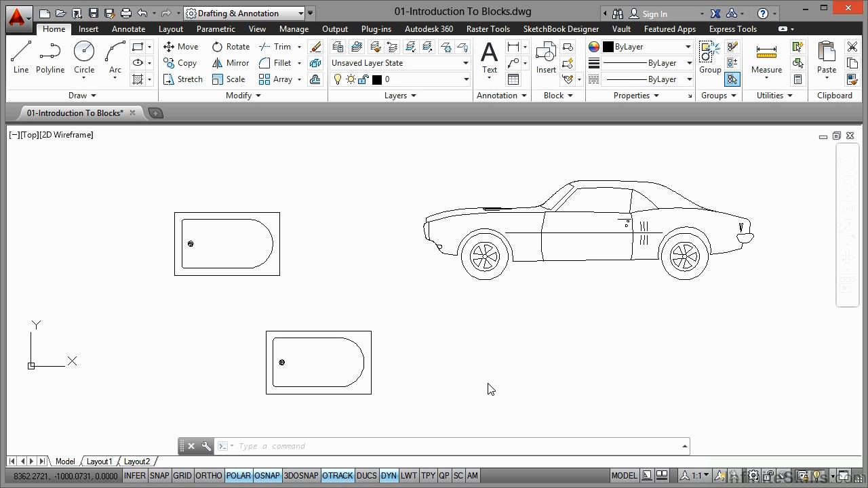
Task: Select the Polyline tool
Action: click(50, 58)
